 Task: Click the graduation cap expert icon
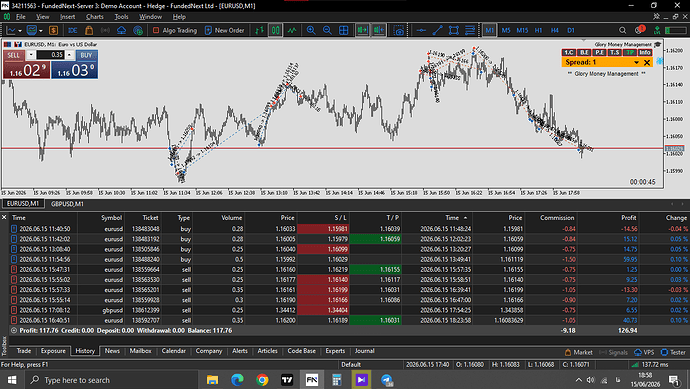[x=657, y=44]
